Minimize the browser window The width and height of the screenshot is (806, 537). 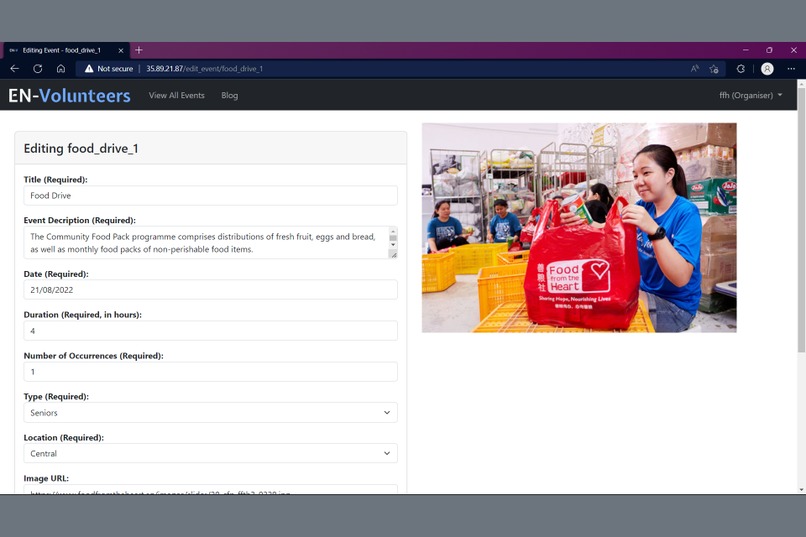tap(745, 50)
